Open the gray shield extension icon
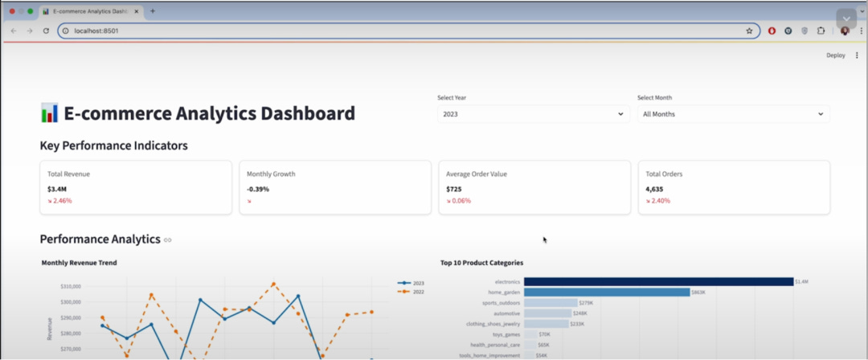This screenshot has height=360, width=868. (805, 31)
